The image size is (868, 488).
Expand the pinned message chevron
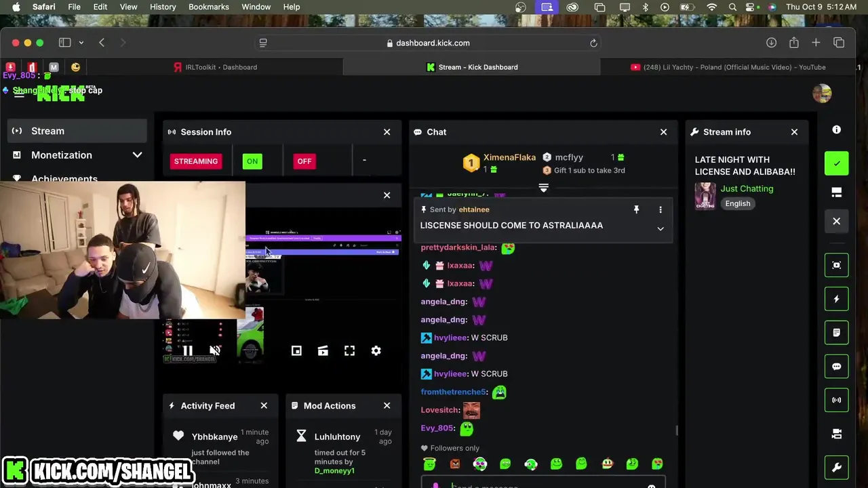[x=660, y=229]
